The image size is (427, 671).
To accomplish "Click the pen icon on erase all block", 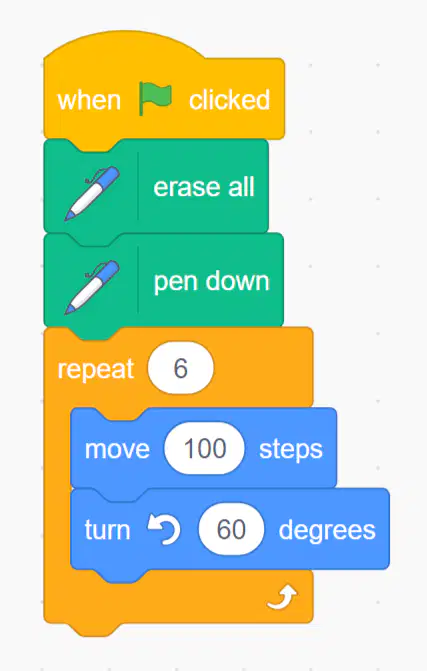I will [92, 194].
